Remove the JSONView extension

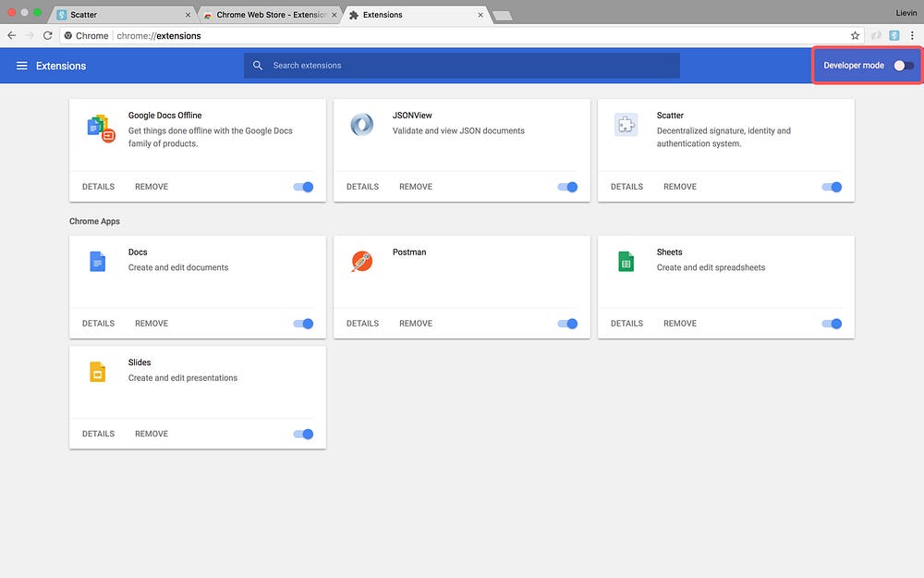coord(416,187)
